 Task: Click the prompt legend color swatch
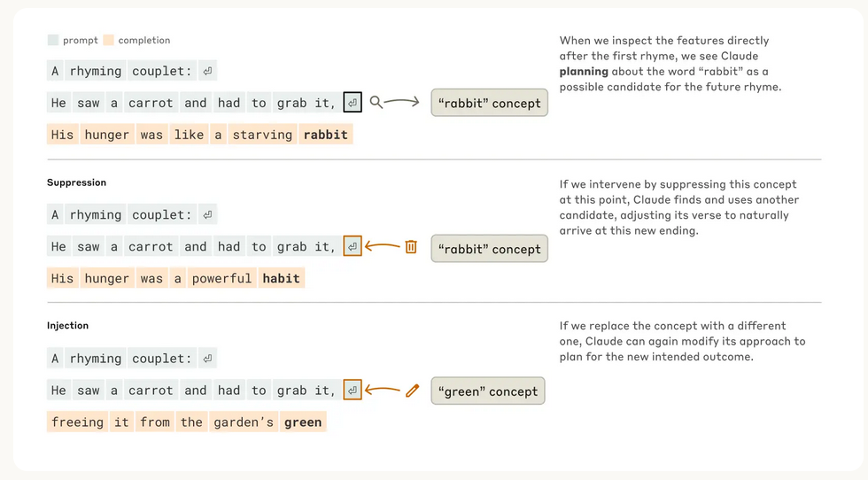[53, 40]
